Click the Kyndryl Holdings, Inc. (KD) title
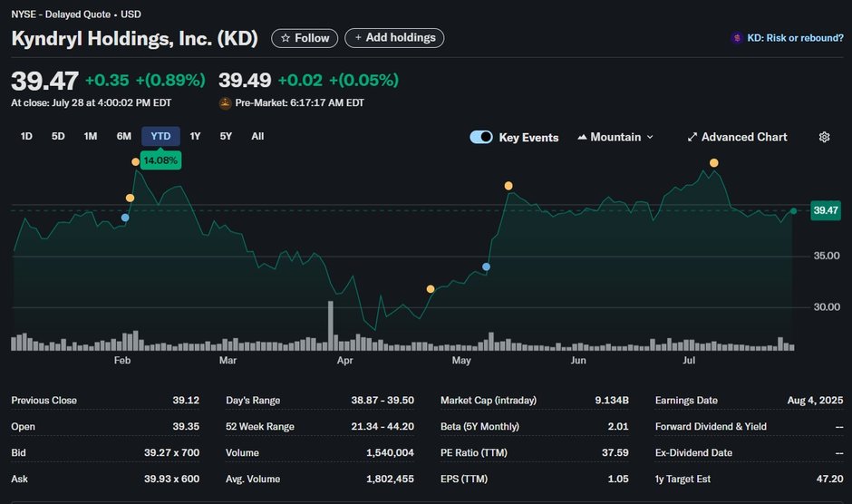Screen dimensions: 852x504 click(x=135, y=38)
